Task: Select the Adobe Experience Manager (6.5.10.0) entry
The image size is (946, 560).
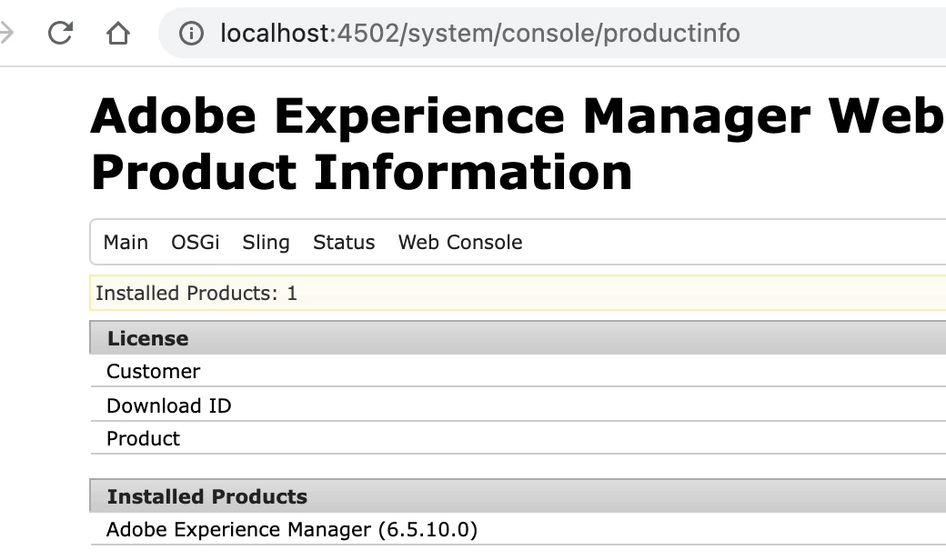Action: pos(292,529)
